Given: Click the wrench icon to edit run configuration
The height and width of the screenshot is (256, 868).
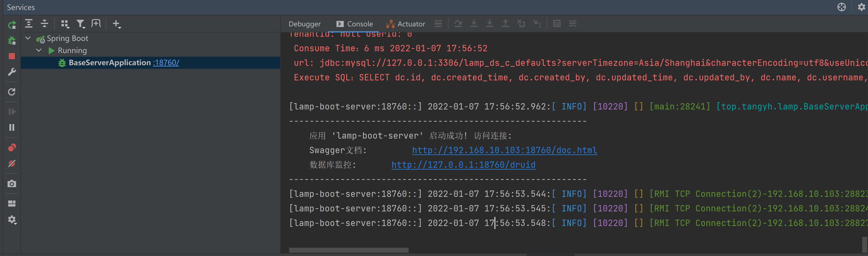Looking at the screenshot, I should pos(12,72).
